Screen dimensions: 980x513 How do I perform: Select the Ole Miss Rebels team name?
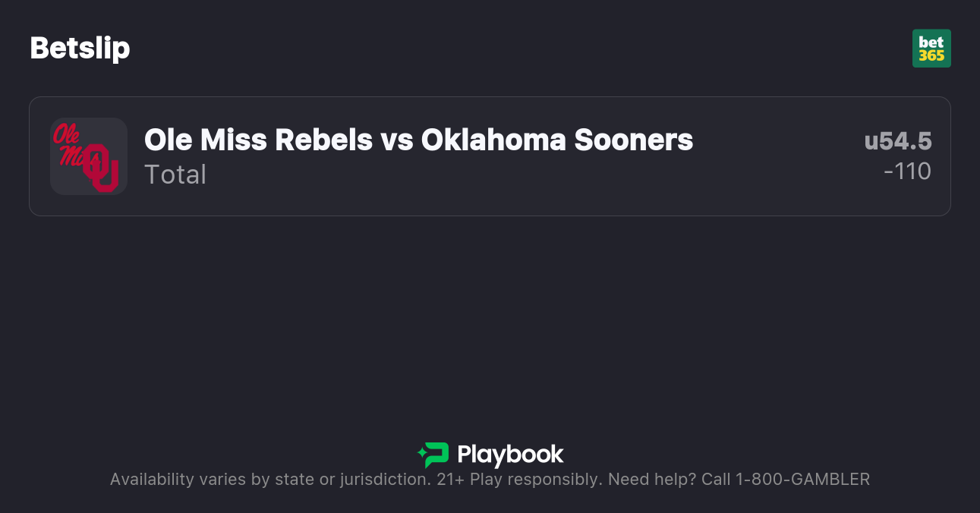point(258,140)
